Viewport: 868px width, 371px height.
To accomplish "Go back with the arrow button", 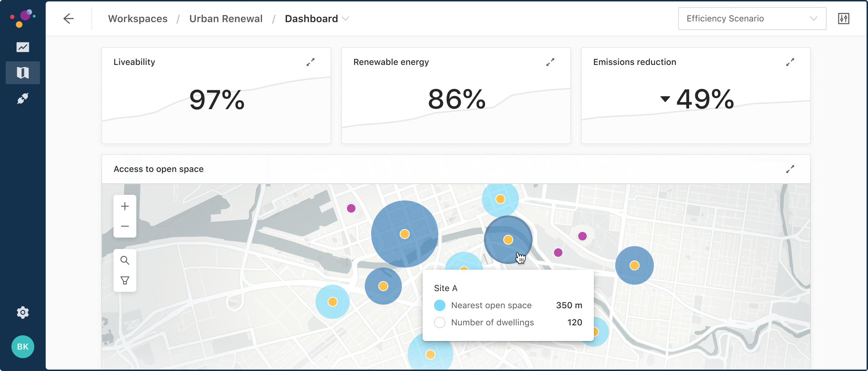I will 69,19.
